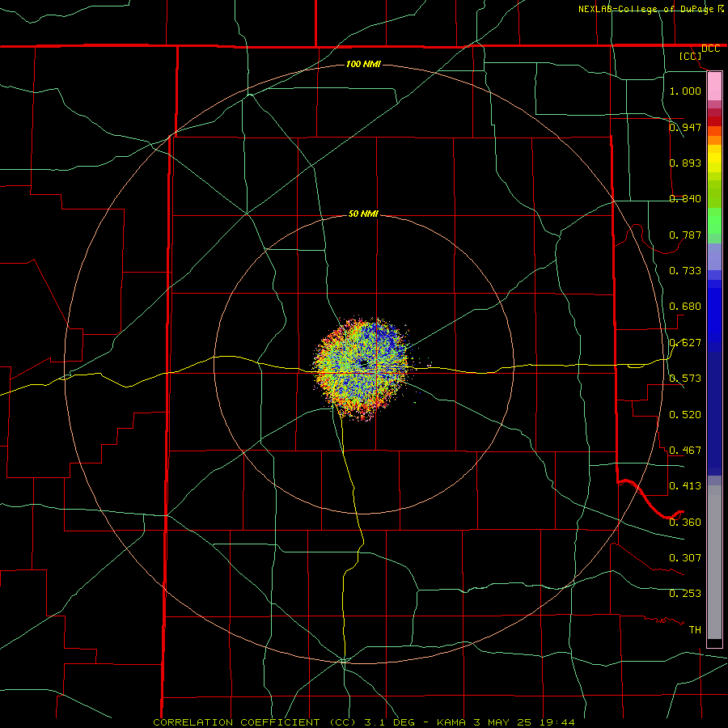Image resolution: width=728 pixels, height=728 pixels.
Task: Click the 0.253 legend value
Action: click(685, 594)
